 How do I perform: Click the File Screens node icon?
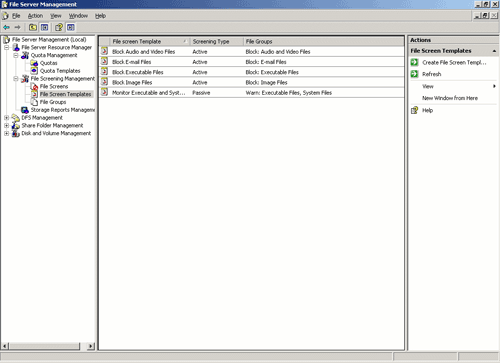click(34, 86)
